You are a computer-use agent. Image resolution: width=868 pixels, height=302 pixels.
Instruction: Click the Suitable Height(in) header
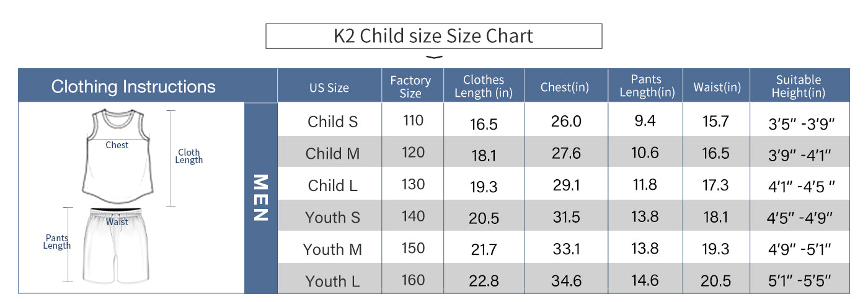pos(799,86)
